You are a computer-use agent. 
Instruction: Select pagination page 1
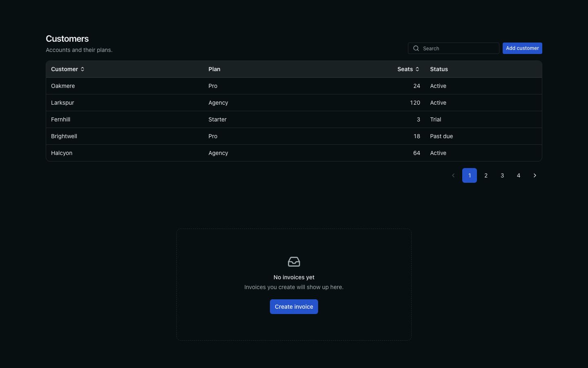(470, 175)
